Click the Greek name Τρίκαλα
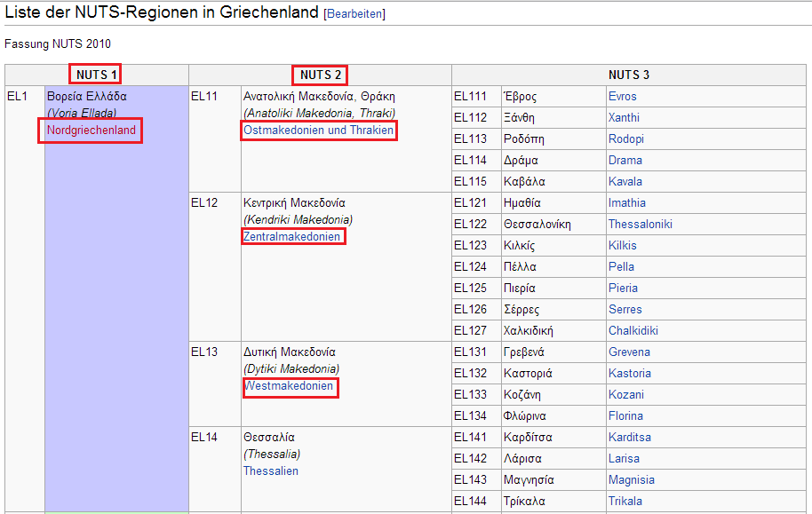This screenshot has height=514, width=812. [x=524, y=501]
